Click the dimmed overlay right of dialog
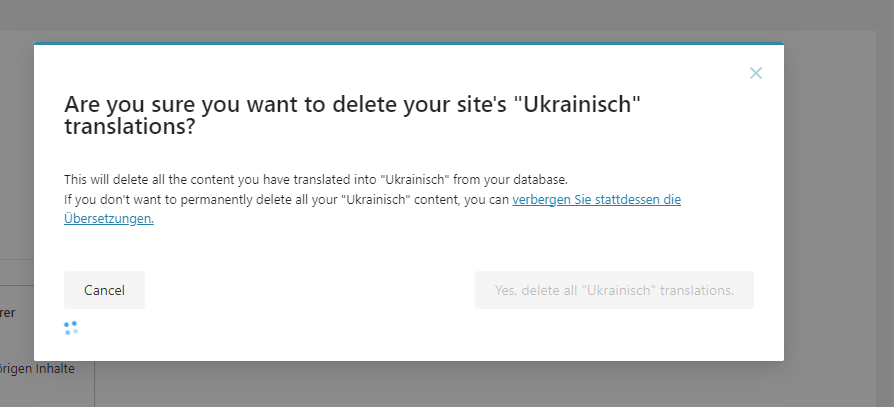Image resolution: width=894 pixels, height=407 pixels. (x=830, y=200)
